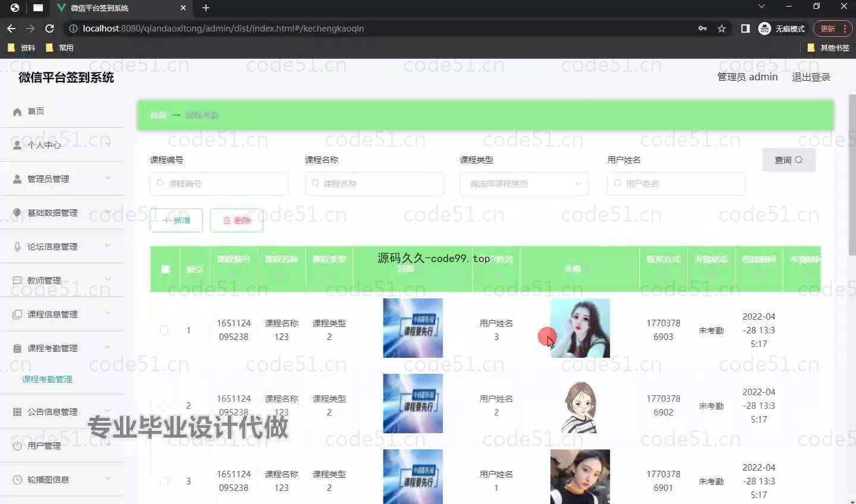Open the 其他书签 folder
This screenshot has width=856, height=504.
[829, 48]
